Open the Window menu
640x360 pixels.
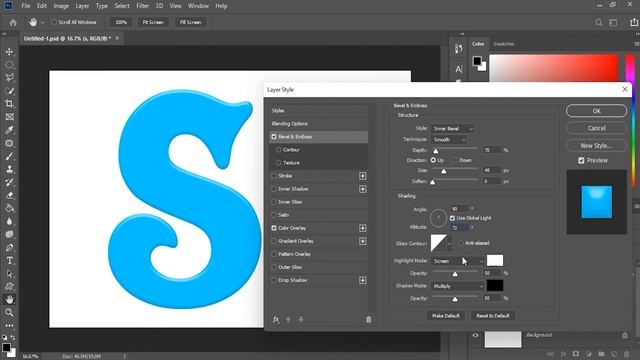[x=198, y=6]
